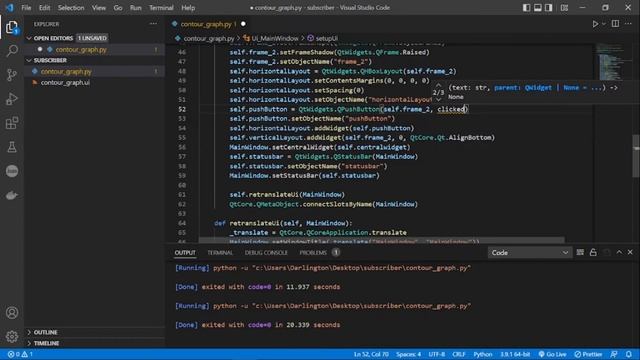The width and height of the screenshot is (640, 360).
Task: Open the Run menu
Action: 136,8
